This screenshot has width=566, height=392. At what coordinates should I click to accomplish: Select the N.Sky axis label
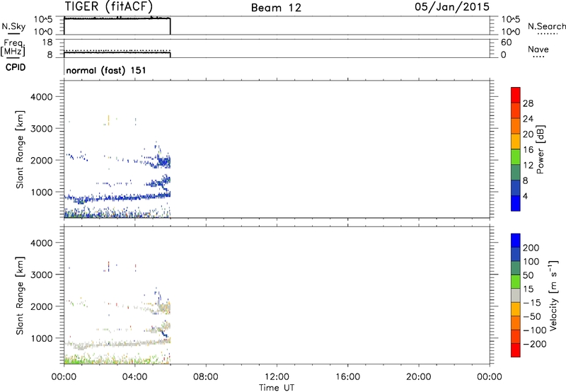click(x=13, y=26)
